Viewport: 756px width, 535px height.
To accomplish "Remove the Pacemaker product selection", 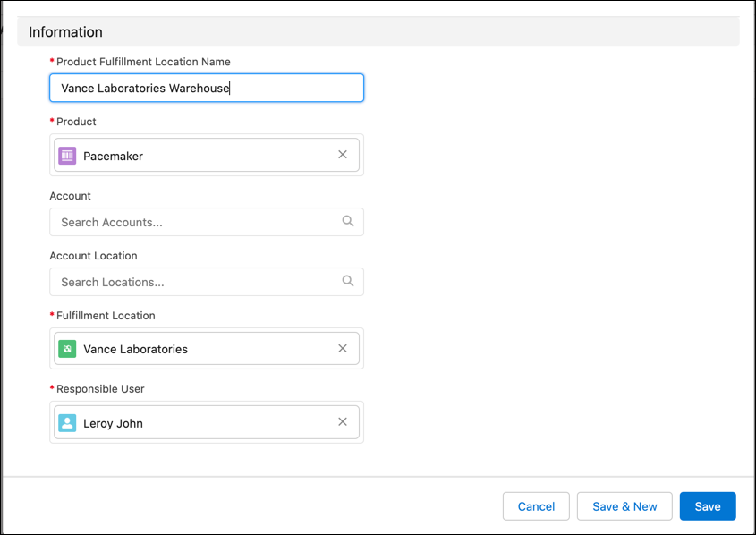I will point(343,155).
